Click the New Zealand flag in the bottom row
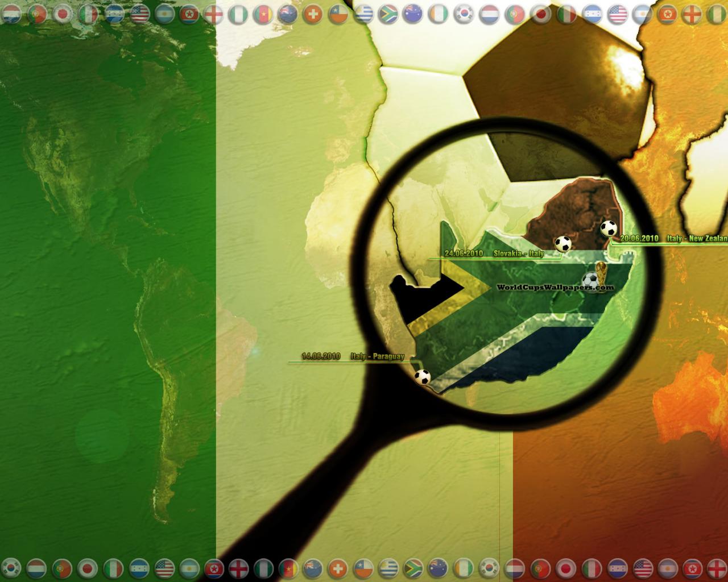The image size is (728, 582). tap(313, 567)
